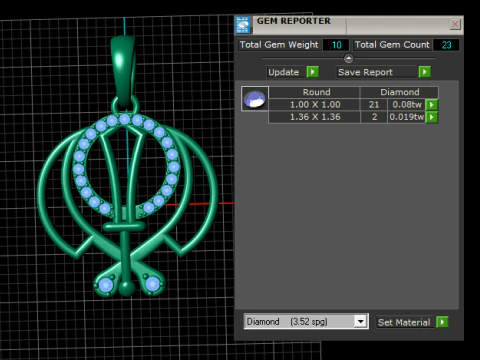Click the Total Gem Count label
This screenshot has height=360, width=480.
[x=392, y=45]
